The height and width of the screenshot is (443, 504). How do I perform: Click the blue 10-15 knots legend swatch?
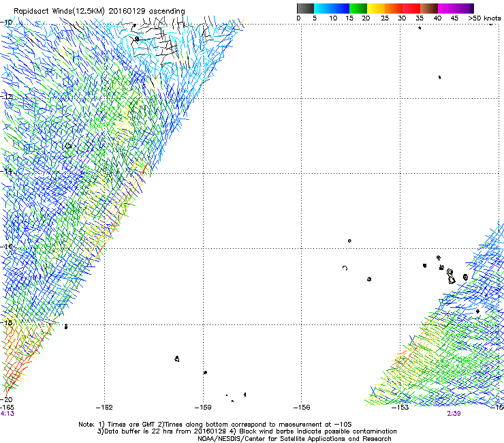point(341,8)
